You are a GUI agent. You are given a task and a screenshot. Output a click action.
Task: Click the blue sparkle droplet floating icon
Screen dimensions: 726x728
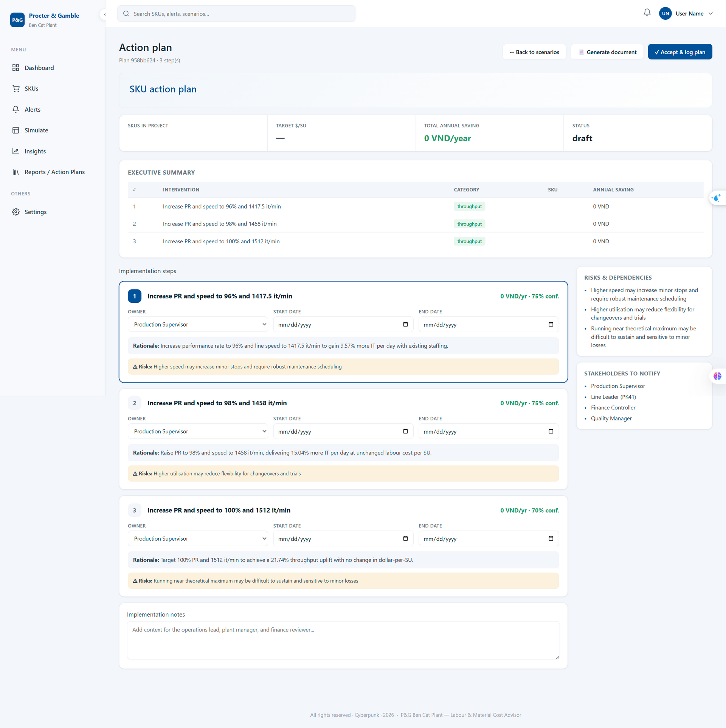(716, 198)
